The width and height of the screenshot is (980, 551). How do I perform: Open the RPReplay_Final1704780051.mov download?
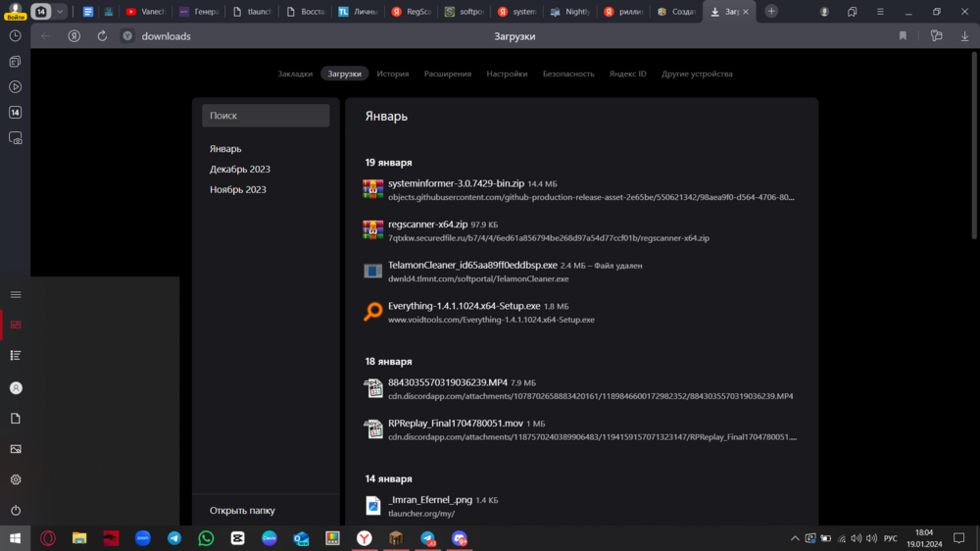456,424
